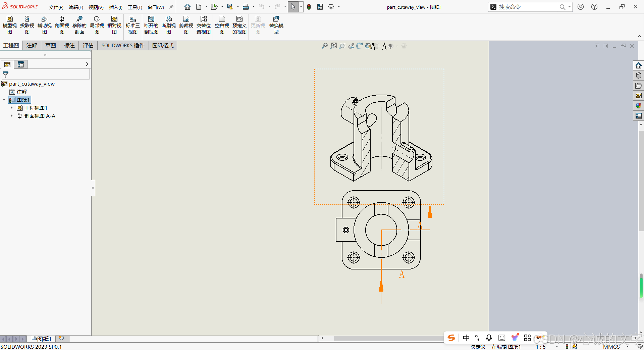Screen dimensions: 644x350
Task: Activate the Section View tool
Action: (x=62, y=25)
